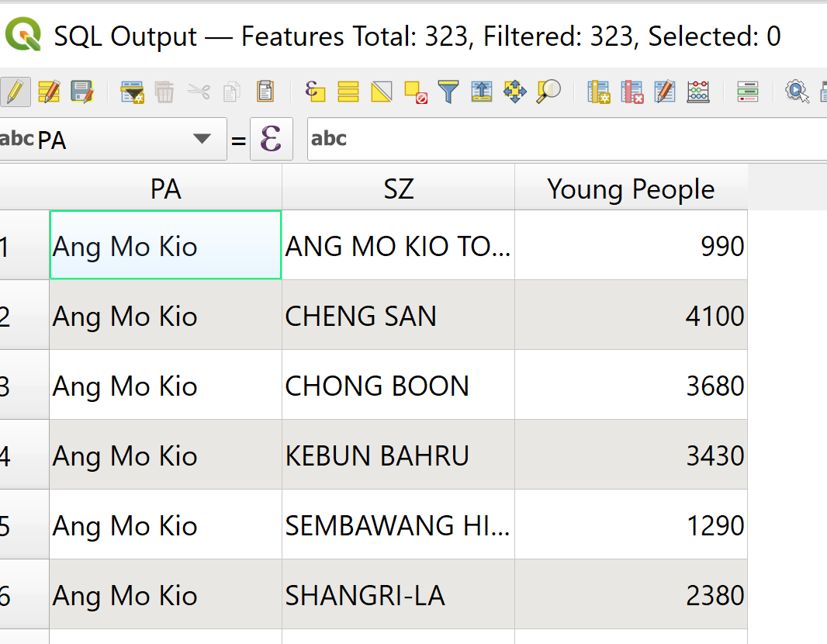Paste features from the clipboard
827x644 pixels.
[265, 92]
